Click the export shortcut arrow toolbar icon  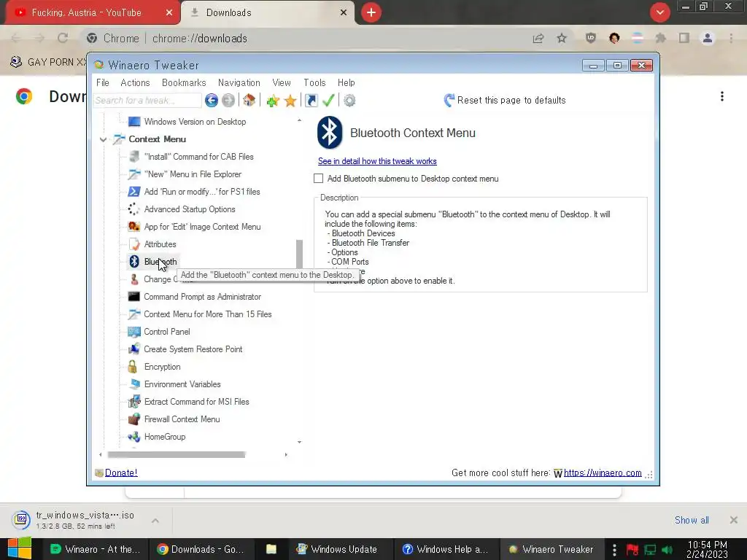point(311,101)
